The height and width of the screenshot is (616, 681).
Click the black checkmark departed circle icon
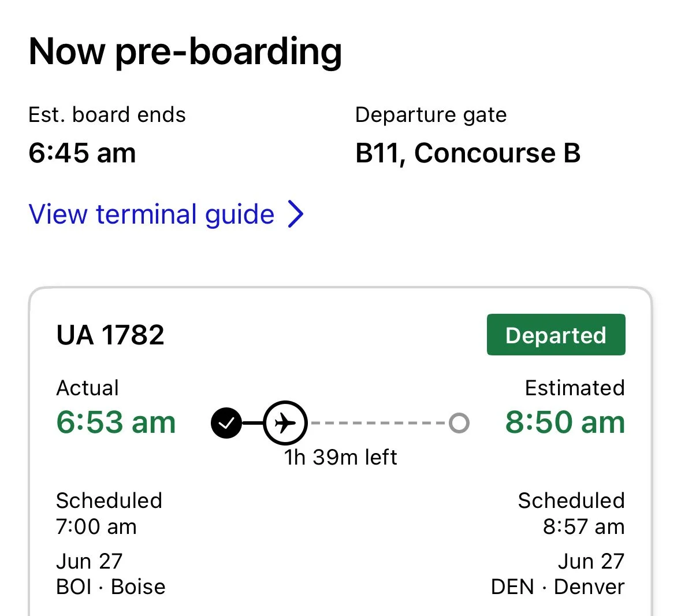coord(226,423)
